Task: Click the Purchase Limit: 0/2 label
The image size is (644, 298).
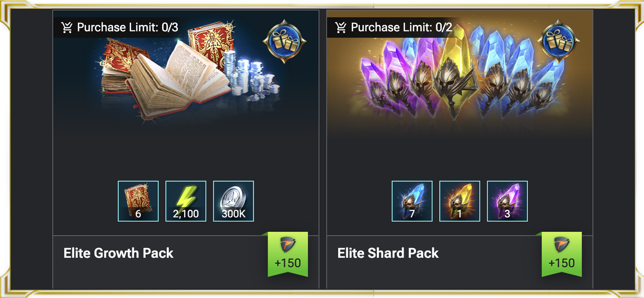Action: pyautogui.click(x=402, y=27)
